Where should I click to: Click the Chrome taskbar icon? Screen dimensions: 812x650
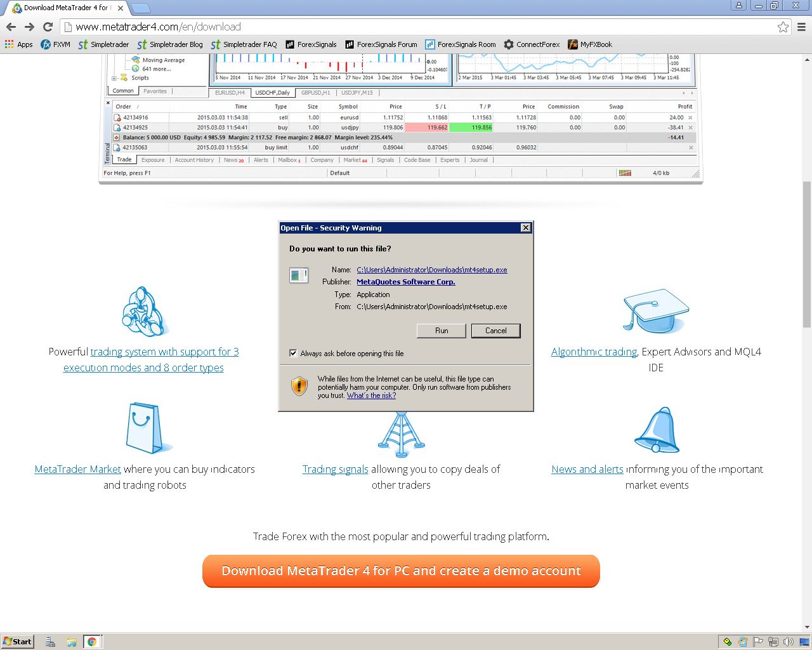tap(92, 642)
